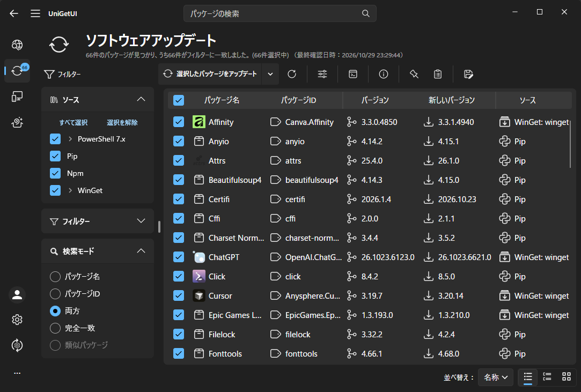Sort by パッケージID column header
581x392 pixels.
[298, 100]
